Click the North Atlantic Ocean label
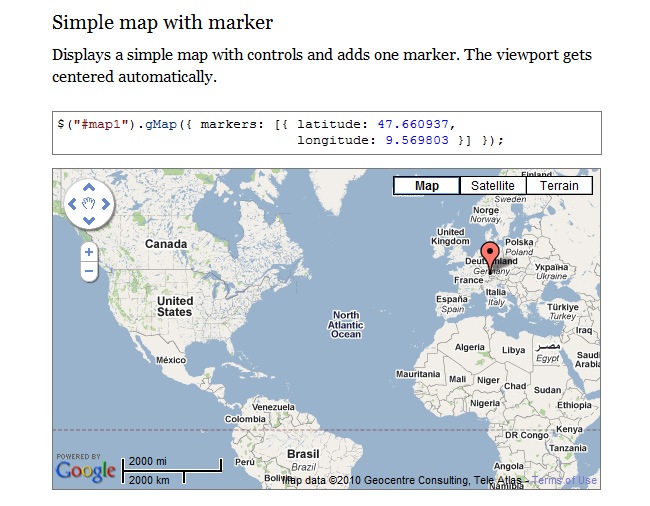The height and width of the screenshot is (506, 650). 346,325
